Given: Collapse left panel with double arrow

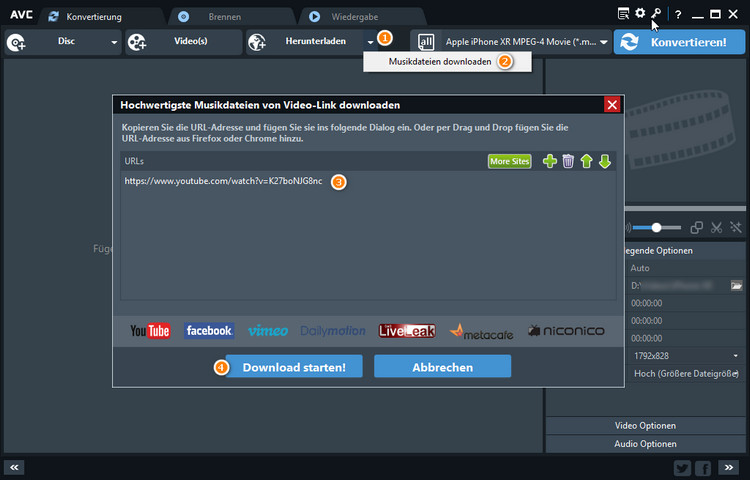Looking at the screenshot, I should 14,467.
